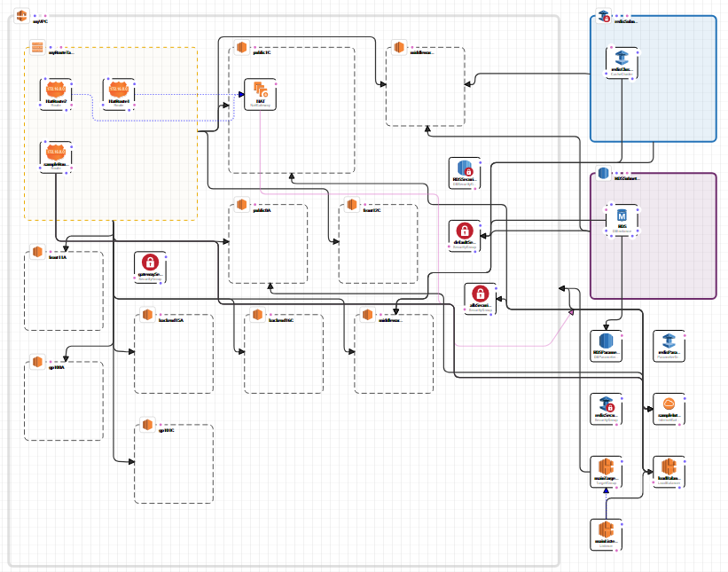Viewport: 728px width, 572px height.
Task: Click the gp101C subnet label
Action: (x=167, y=430)
